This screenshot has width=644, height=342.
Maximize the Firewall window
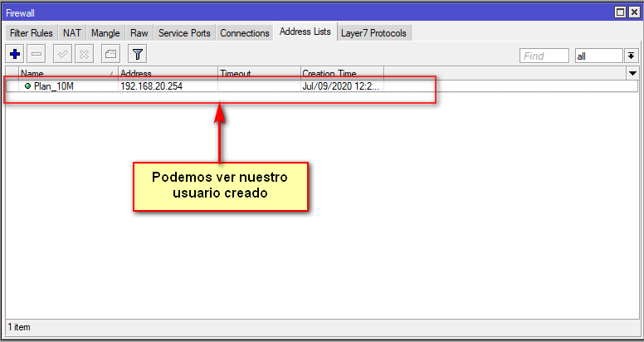pyautogui.click(x=620, y=12)
